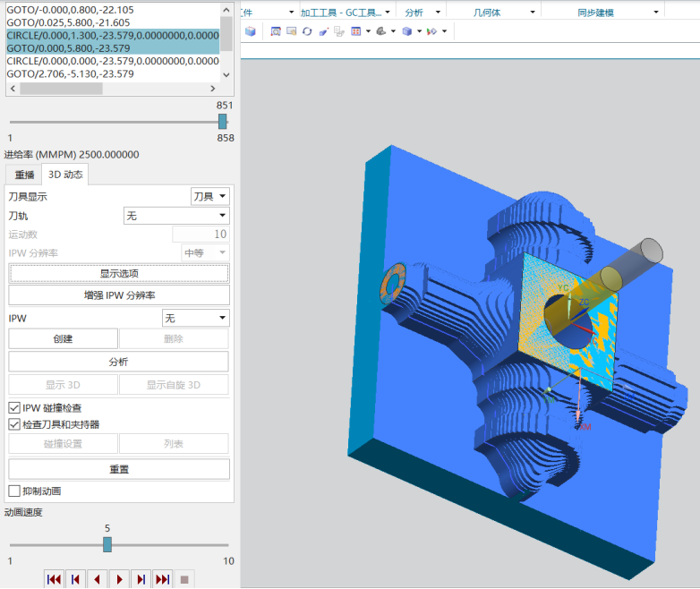Skip forward to the next operation
Screen dimensions: 700x589
(163, 579)
